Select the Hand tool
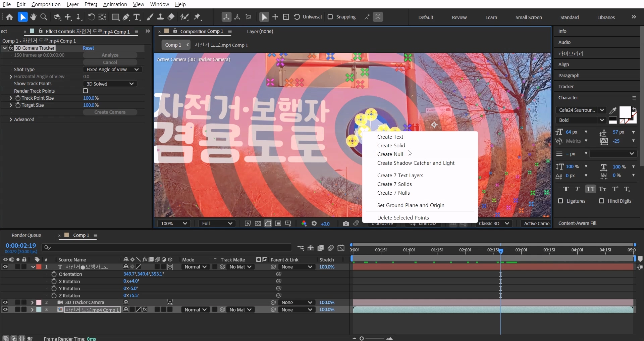The width and height of the screenshot is (644, 341). tap(33, 17)
